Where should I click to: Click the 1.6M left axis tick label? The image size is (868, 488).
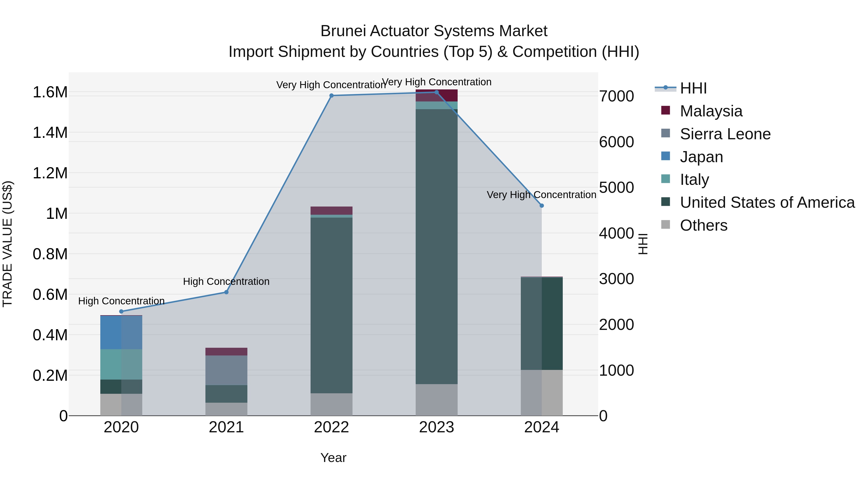click(50, 92)
